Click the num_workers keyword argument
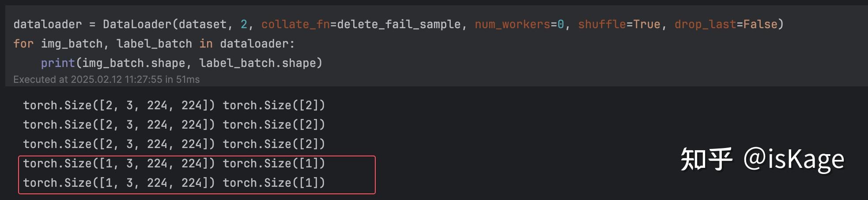 (512, 24)
